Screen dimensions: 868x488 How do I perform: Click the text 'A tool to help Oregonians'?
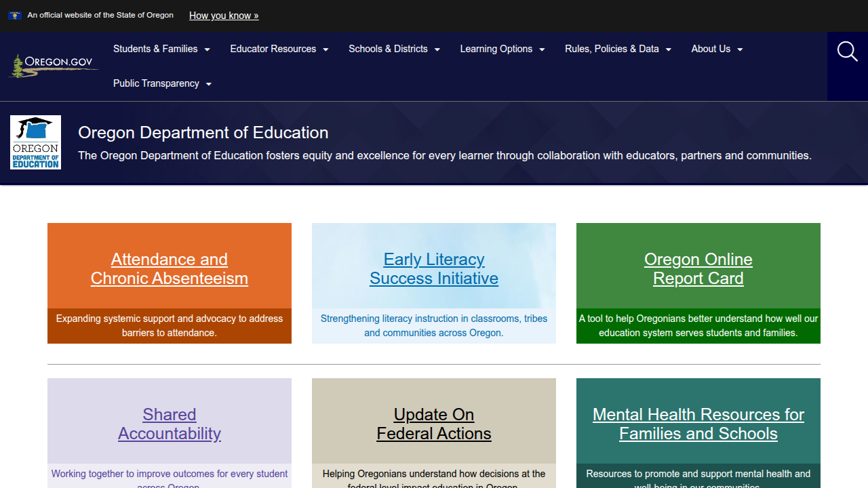click(x=634, y=319)
